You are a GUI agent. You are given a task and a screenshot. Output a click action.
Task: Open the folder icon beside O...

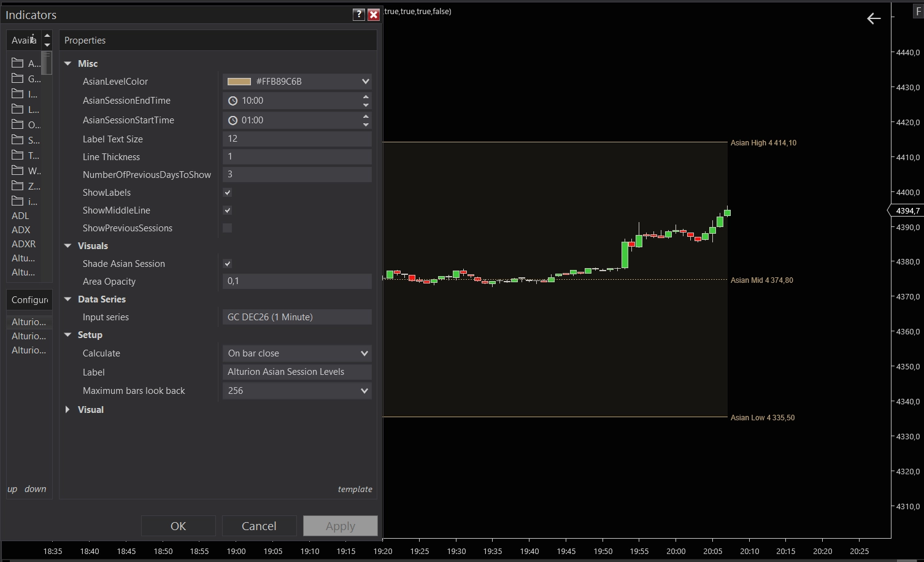(x=17, y=125)
